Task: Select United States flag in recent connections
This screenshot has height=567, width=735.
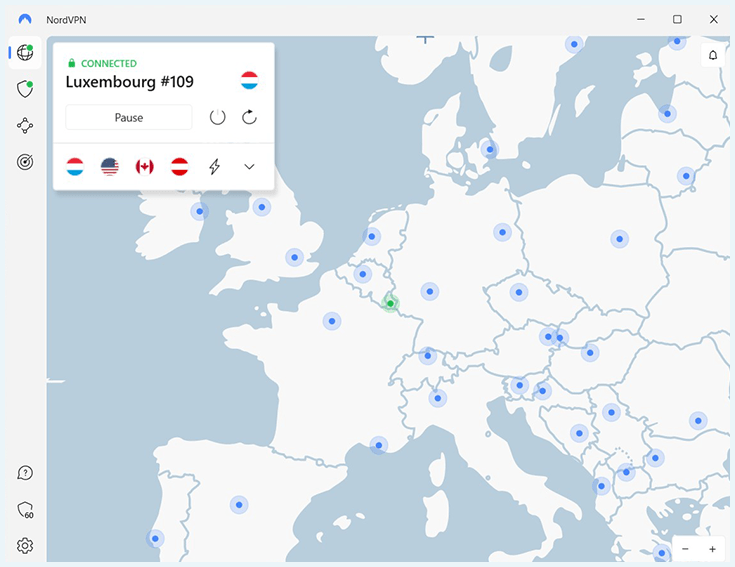Action: click(110, 166)
